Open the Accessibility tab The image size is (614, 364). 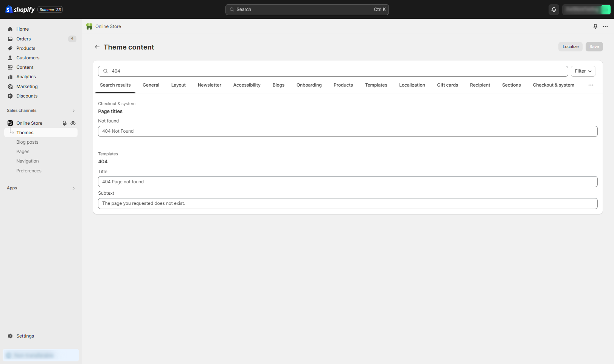pos(247,85)
